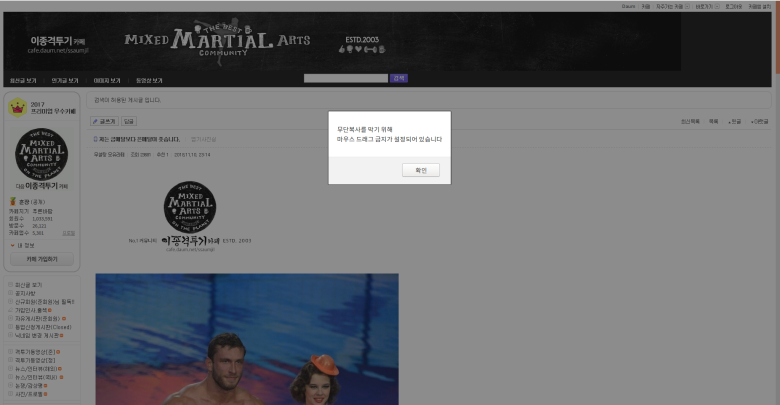
Task: Switch to 동영상 보기 tab
Action: (x=149, y=80)
